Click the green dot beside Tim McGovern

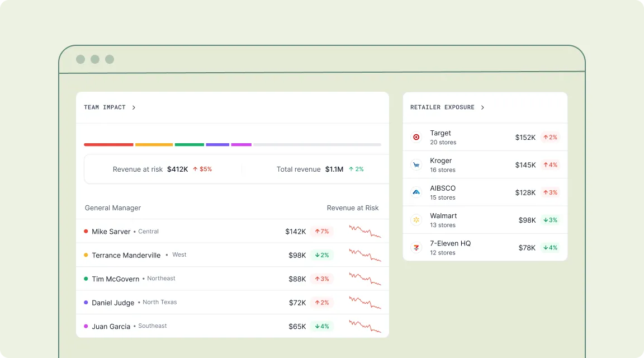[86, 279]
